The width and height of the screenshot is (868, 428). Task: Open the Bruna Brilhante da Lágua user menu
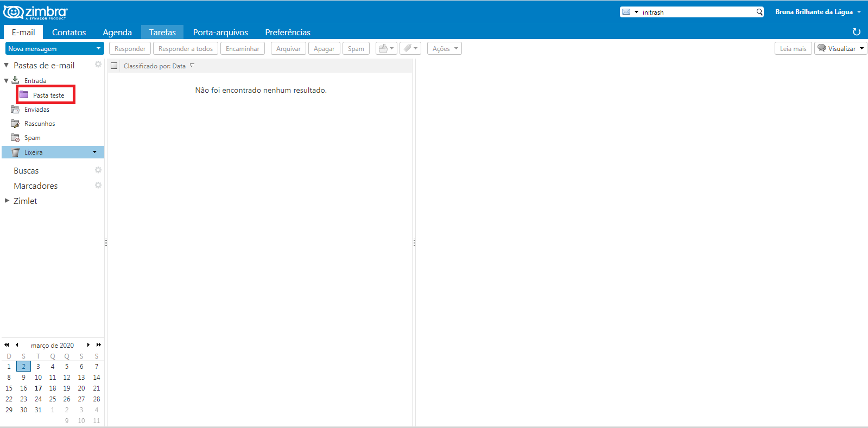point(818,12)
